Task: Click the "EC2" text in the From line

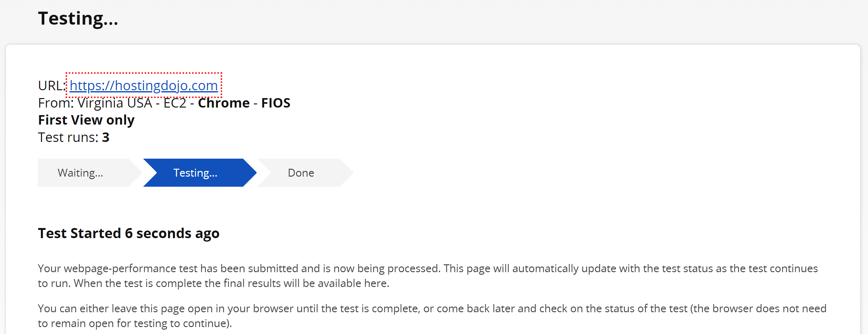Action: point(175,103)
